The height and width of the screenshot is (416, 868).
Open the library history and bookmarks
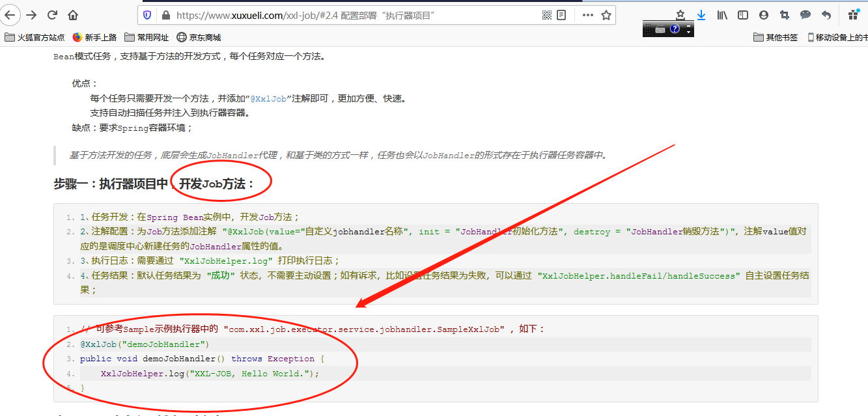[x=722, y=14]
